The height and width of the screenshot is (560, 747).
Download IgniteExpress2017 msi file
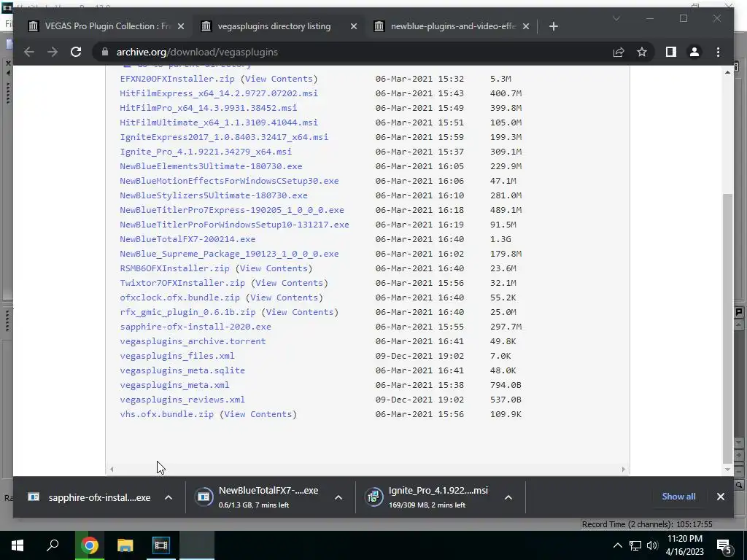(224, 137)
